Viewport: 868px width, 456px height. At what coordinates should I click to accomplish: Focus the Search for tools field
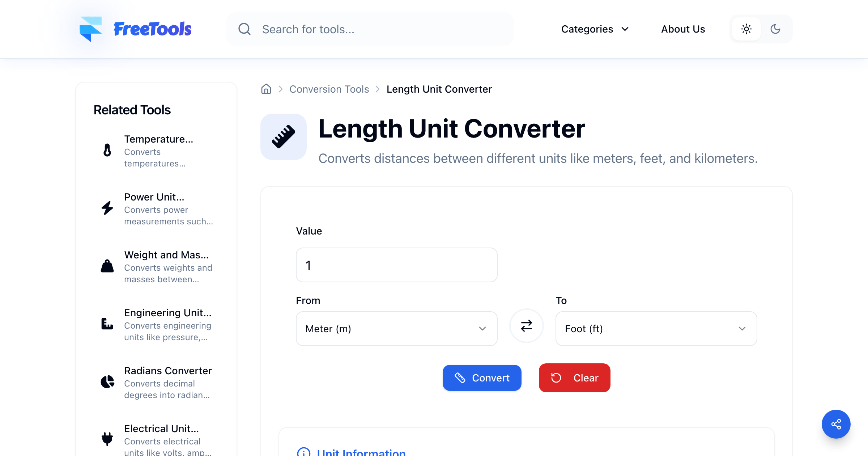pos(370,29)
